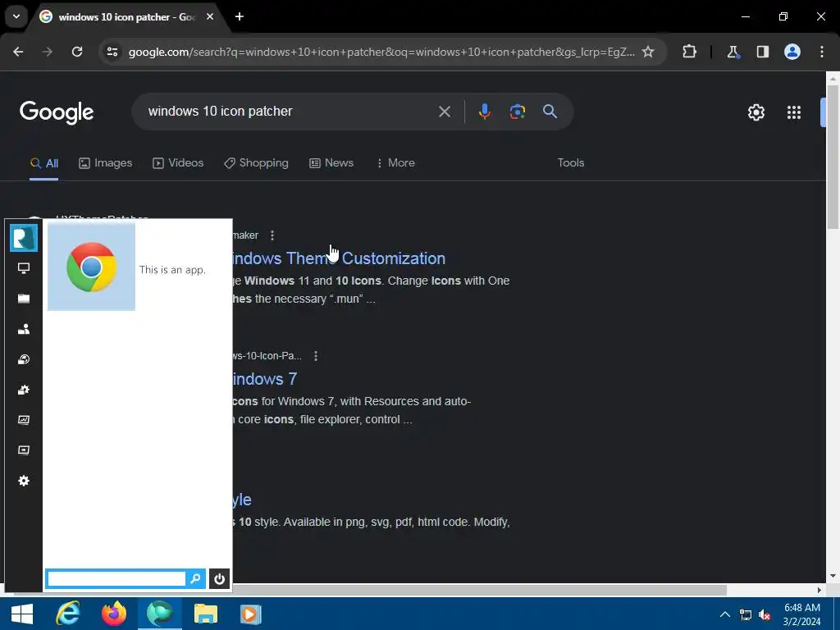Click the page scroll down arrow
This screenshot has height=630, width=840.
pyautogui.click(x=833, y=577)
